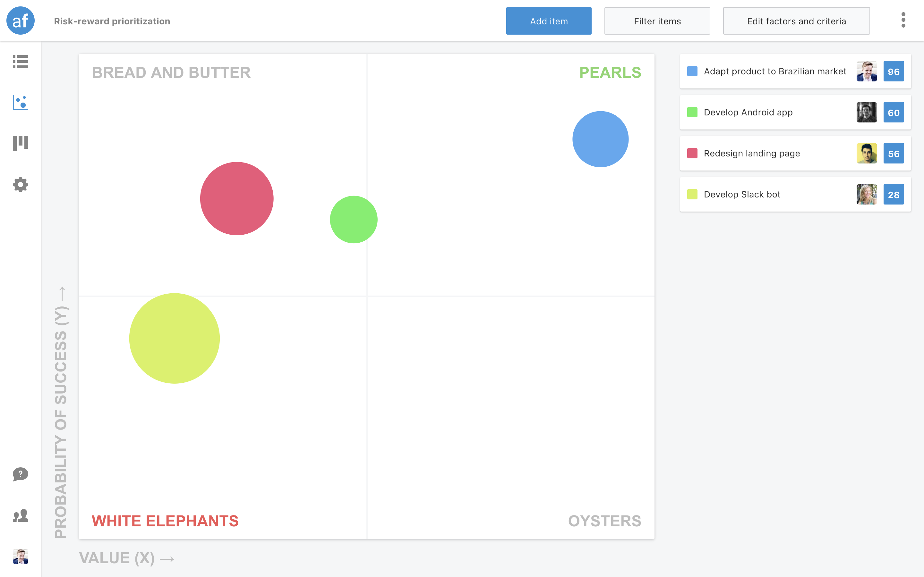Click the blue swatch on Adapt product item
The image size is (924, 577).
692,71
